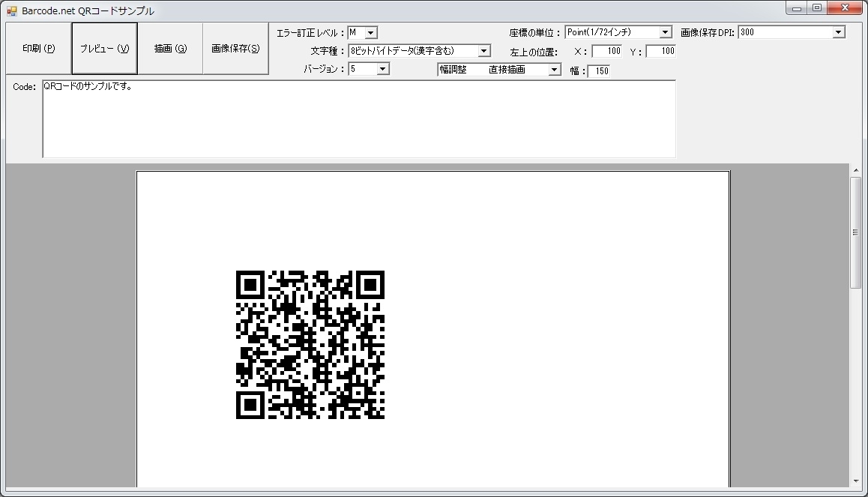
Task: Open the 画像保存DPI dropdown showing 300
Action: tap(792, 32)
